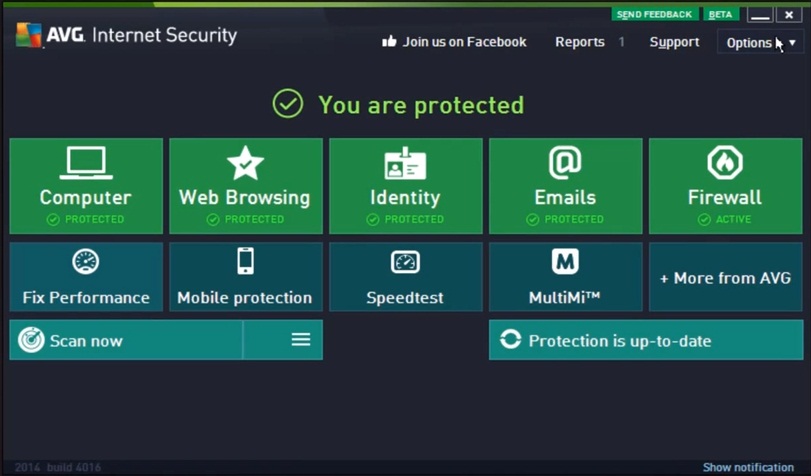Launch Fix Performance gauge tile
Viewport: 811px width, 476px height.
[86, 277]
